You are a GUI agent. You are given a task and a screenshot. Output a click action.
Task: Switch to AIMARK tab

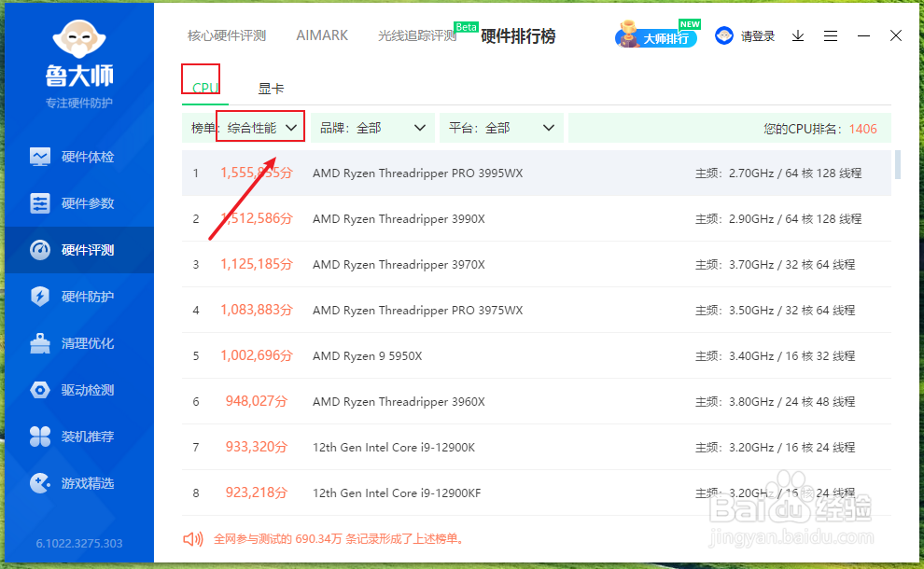(x=322, y=36)
